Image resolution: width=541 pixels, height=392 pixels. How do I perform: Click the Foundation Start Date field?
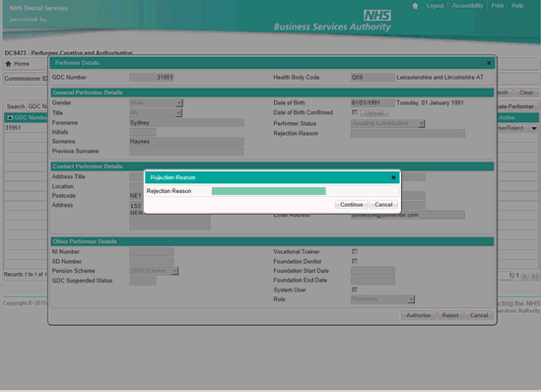[x=372, y=271]
